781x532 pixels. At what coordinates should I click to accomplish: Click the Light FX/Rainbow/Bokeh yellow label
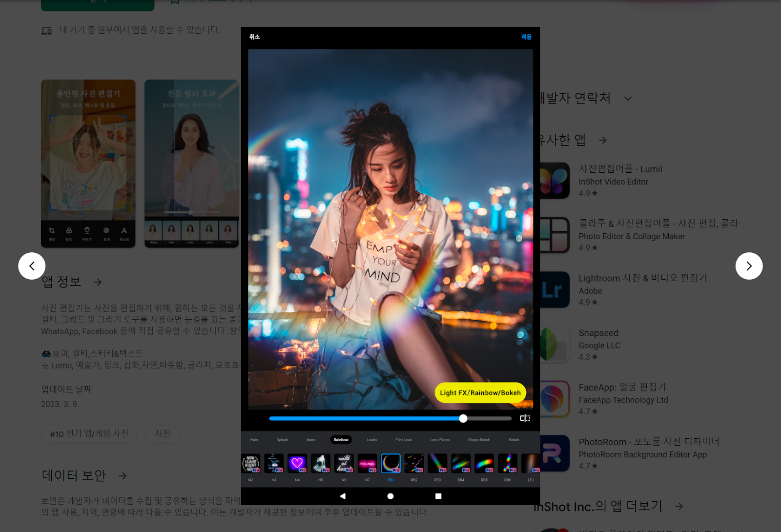coord(480,393)
